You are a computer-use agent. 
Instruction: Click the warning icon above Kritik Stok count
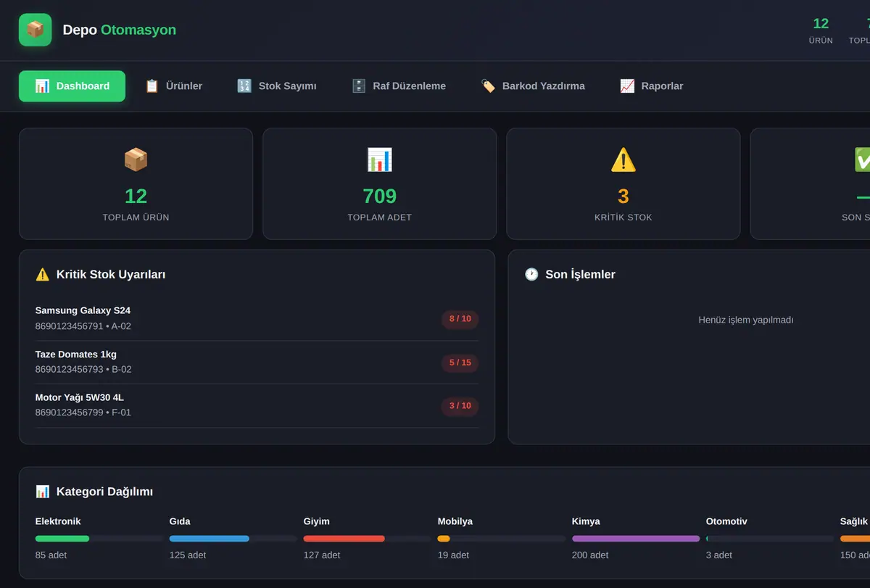coord(623,160)
